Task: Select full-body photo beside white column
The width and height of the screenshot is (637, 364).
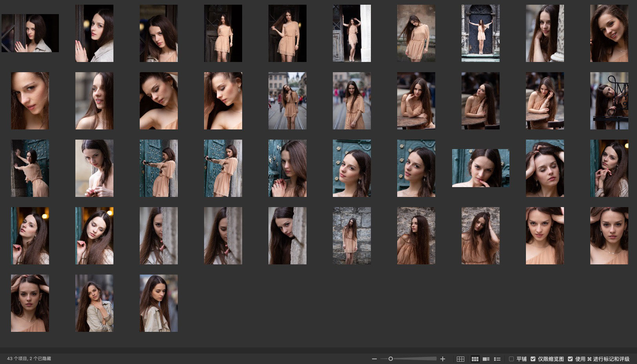Action: 352,33
